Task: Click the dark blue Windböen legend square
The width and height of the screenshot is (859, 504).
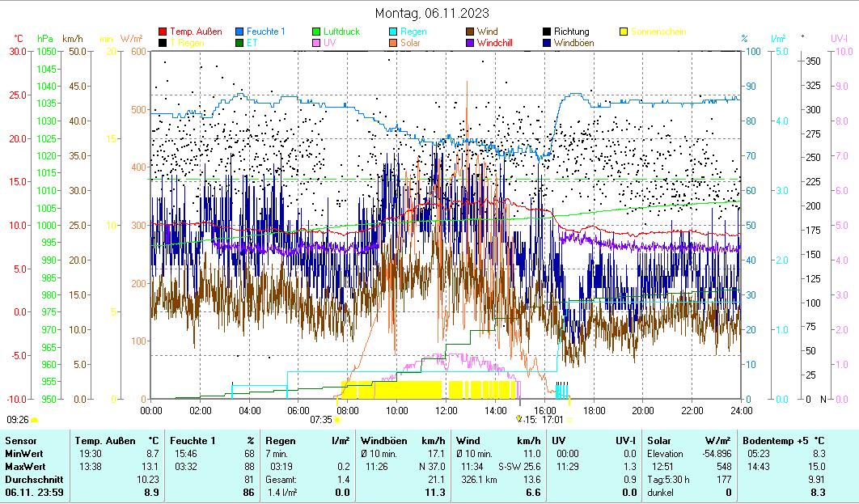Action: click(547, 43)
